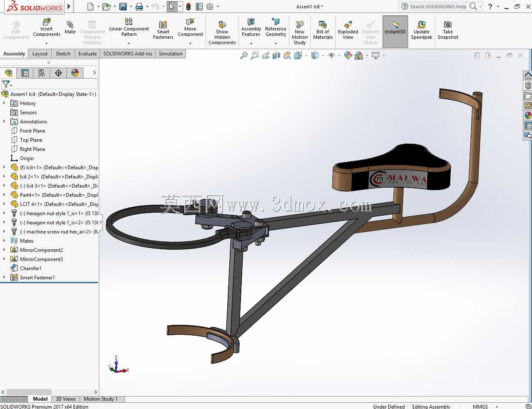This screenshot has height=409, width=532.
Task: Select Origin in feature tree
Action: (x=27, y=158)
